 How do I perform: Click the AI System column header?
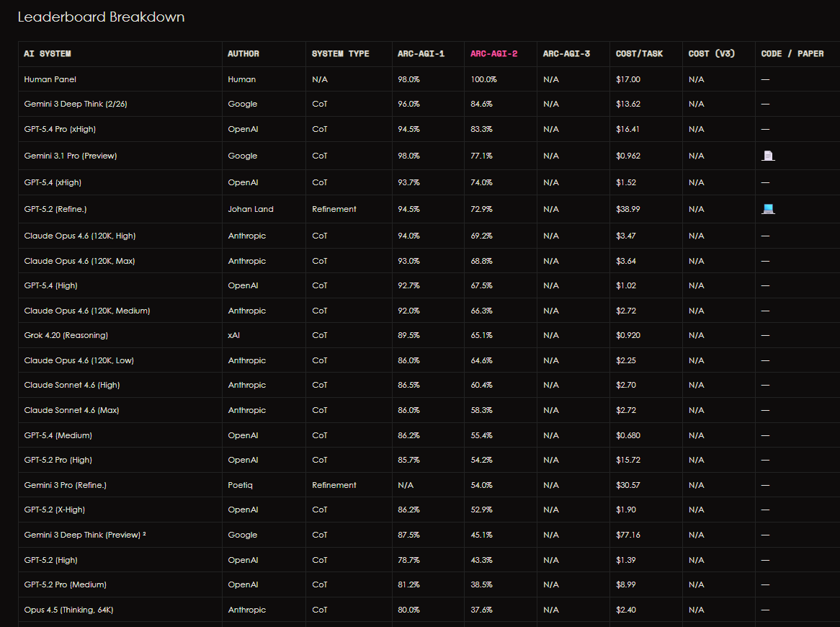(48, 54)
